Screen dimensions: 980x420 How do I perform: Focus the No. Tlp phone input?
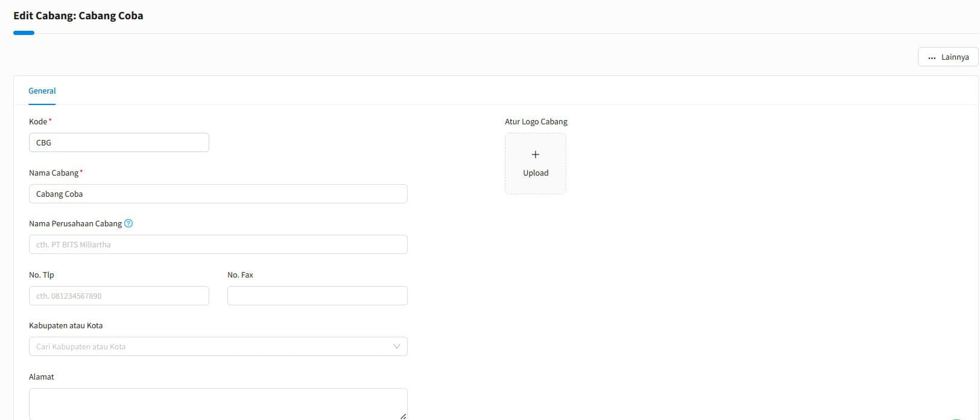pos(119,296)
